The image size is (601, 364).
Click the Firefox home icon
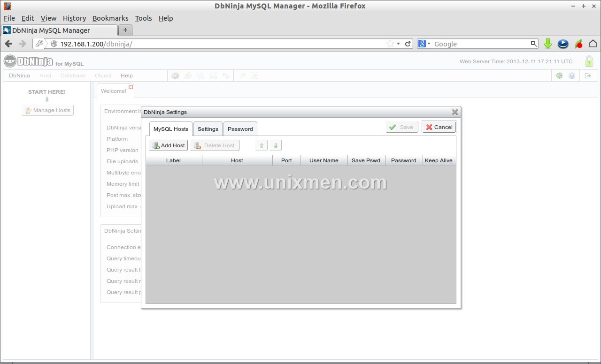pyautogui.click(x=593, y=44)
